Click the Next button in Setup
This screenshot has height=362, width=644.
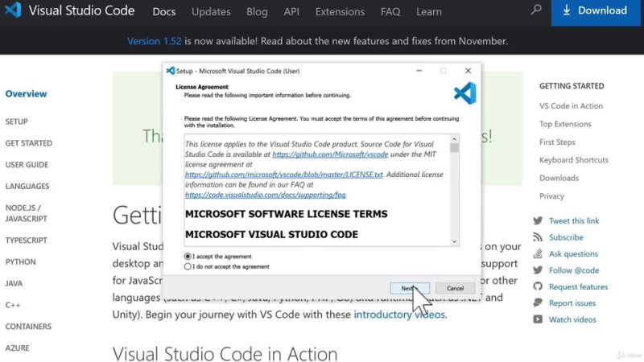point(410,288)
